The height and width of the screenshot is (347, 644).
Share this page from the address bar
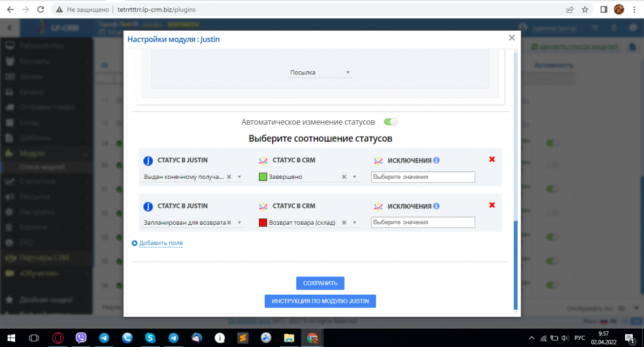pyautogui.click(x=570, y=9)
